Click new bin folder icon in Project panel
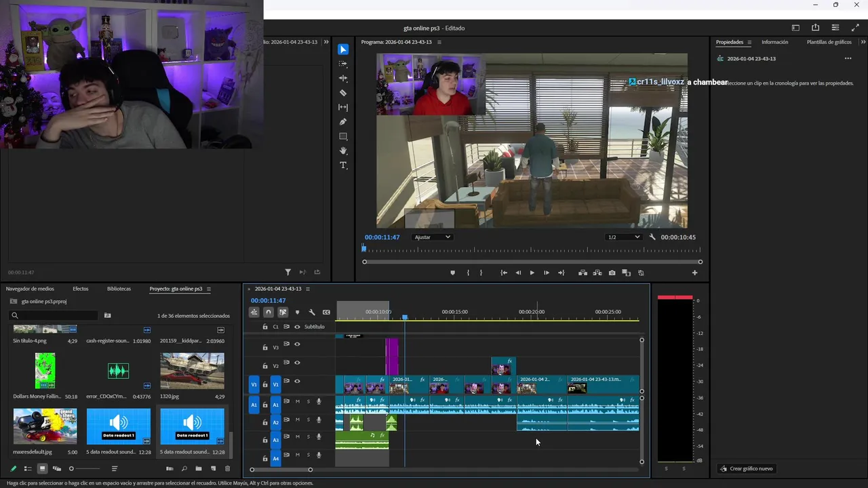The width and height of the screenshot is (868, 488). pyautogui.click(x=199, y=468)
